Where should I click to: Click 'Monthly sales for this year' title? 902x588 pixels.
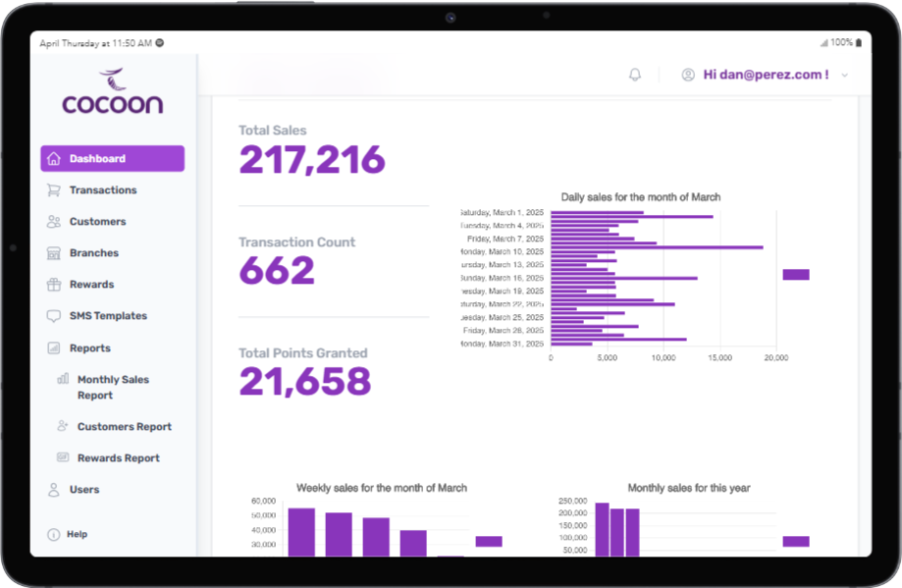(689, 488)
